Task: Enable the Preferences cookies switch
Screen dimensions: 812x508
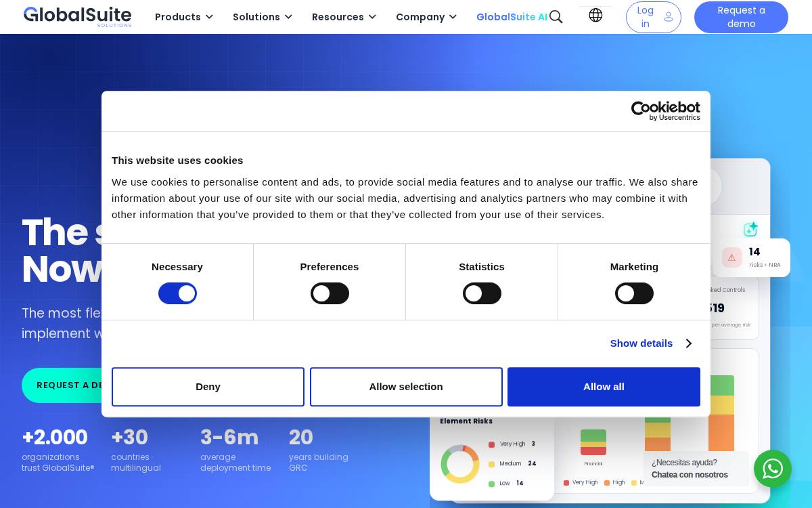Action: tap(330, 293)
